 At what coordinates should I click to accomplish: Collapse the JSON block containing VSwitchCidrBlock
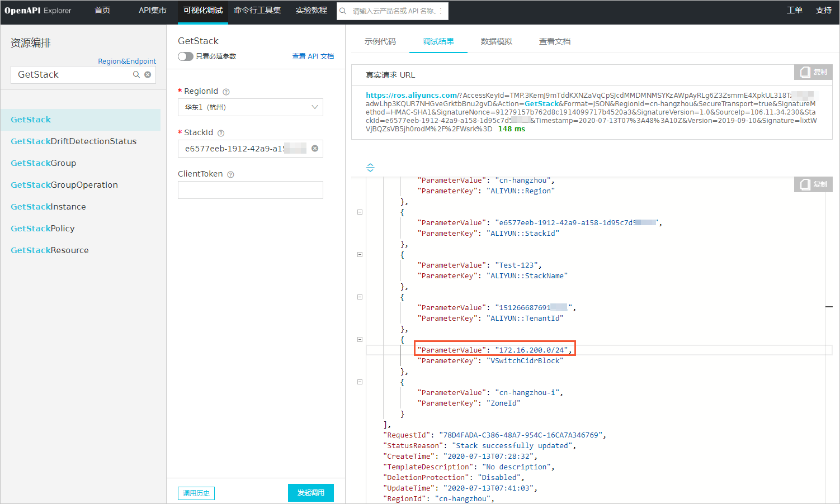(360, 340)
